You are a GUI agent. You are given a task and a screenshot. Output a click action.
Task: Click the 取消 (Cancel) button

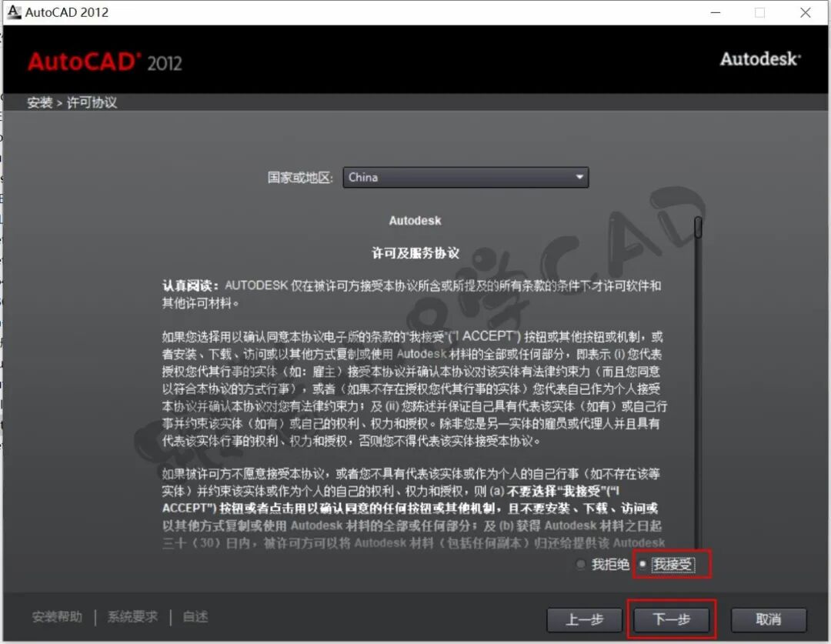click(x=769, y=619)
